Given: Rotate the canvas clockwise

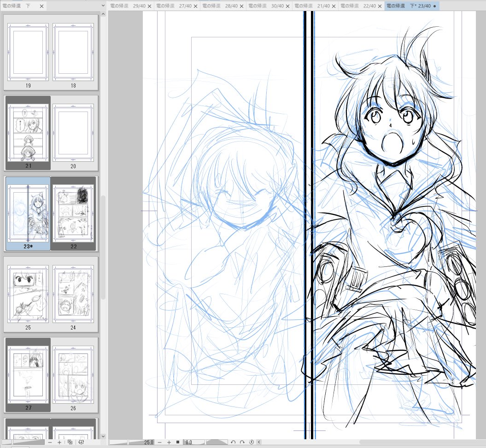Looking at the screenshot, I should (x=242, y=442).
